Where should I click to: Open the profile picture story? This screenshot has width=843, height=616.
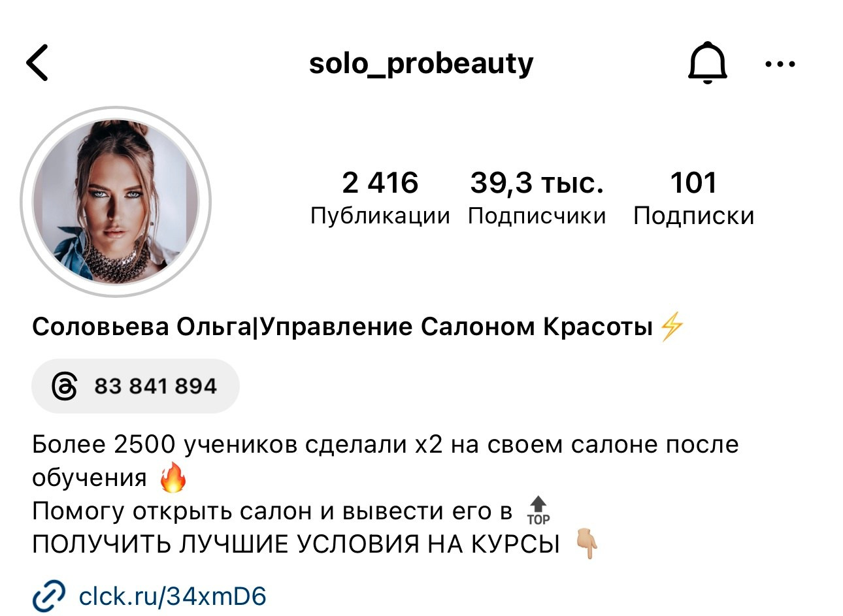click(116, 203)
